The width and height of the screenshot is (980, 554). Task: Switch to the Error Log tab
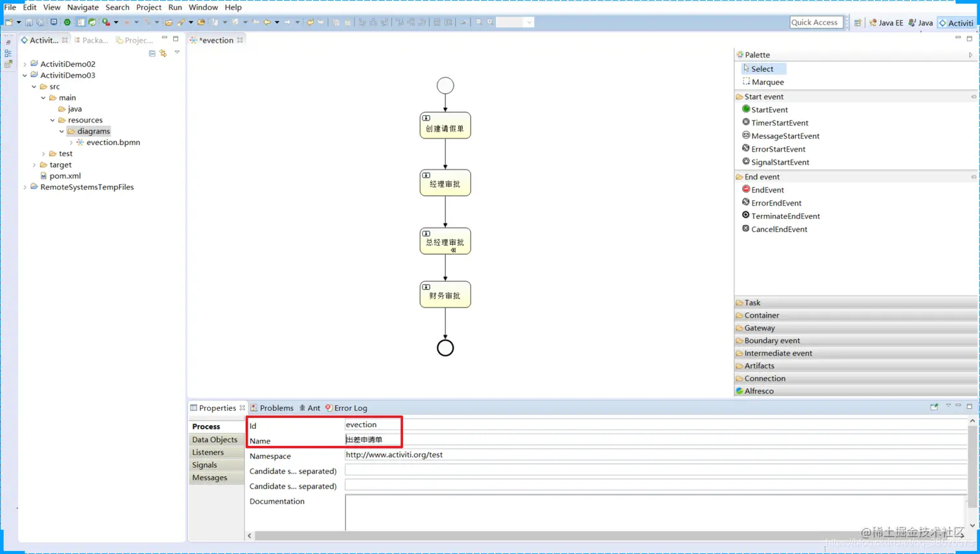pyautogui.click(x=346, y=408)
